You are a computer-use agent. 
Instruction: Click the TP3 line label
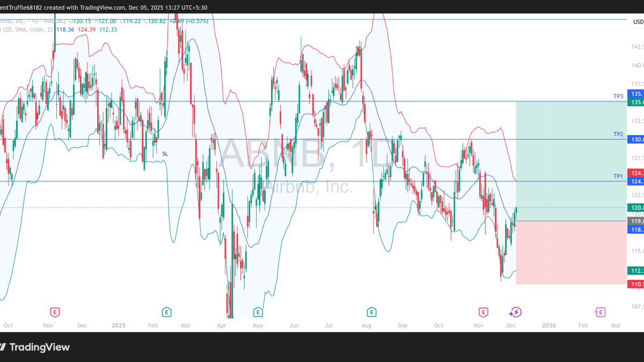click(x=618, y=96)
